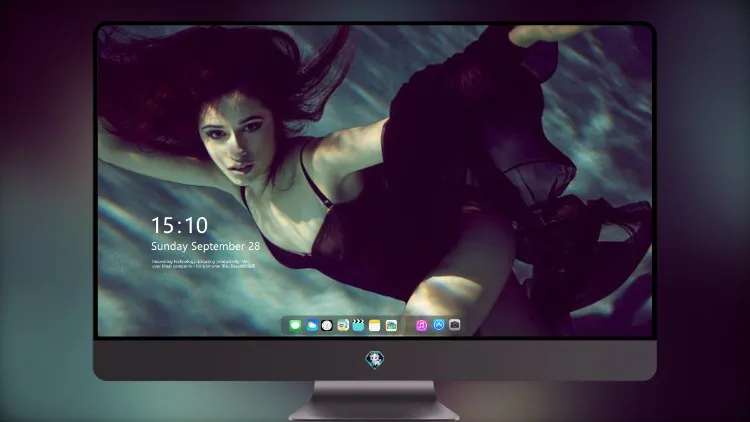Open the blue App Store icon
Image resolution: width=750 pixels, height=422 pixels.
point(439,325)
